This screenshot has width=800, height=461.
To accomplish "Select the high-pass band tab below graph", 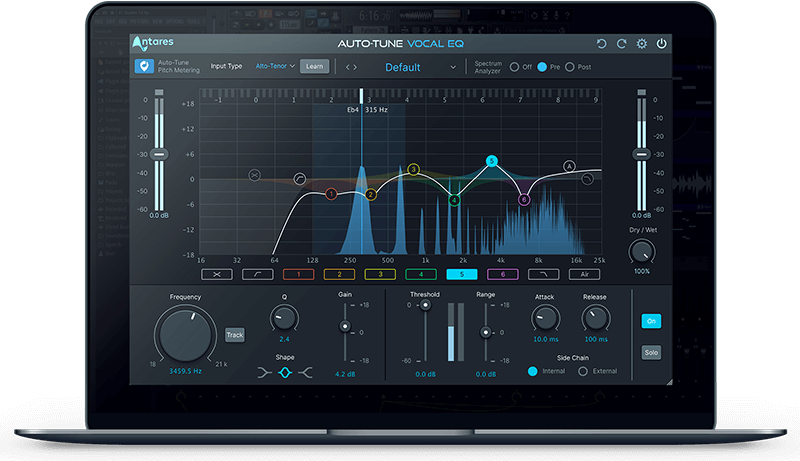I will click(x=258, y=274).
